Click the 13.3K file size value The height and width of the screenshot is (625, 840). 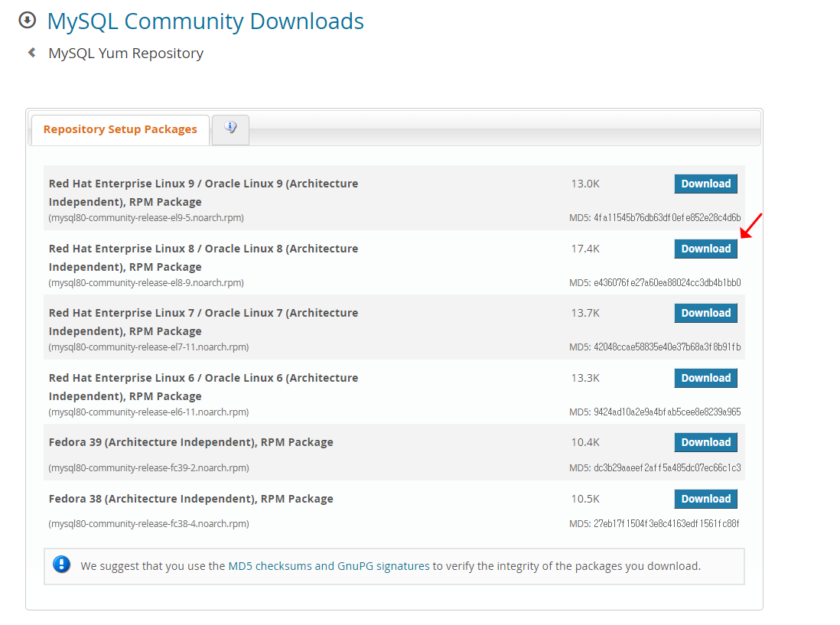click(x=585, y=378)
